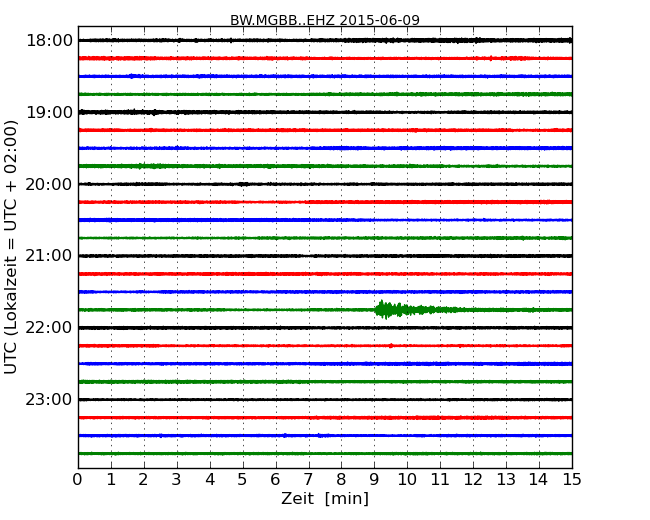Select the 21:00 time axis label

coord(49,256)
